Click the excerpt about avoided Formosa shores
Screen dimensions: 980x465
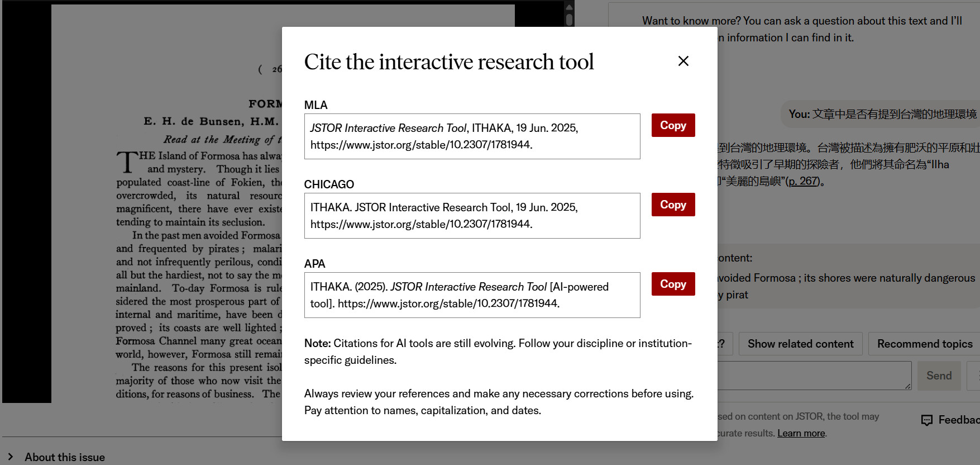[846, 286]
